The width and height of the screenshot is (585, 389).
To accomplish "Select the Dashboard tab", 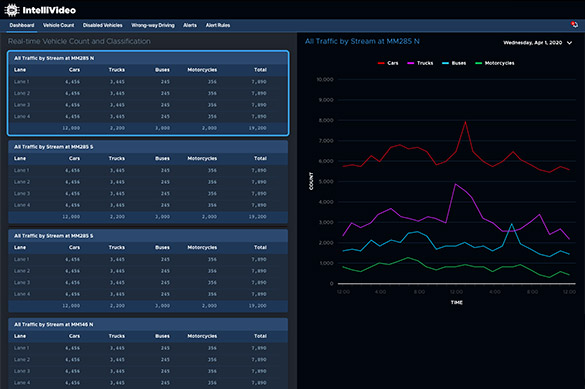I will 22,25.
